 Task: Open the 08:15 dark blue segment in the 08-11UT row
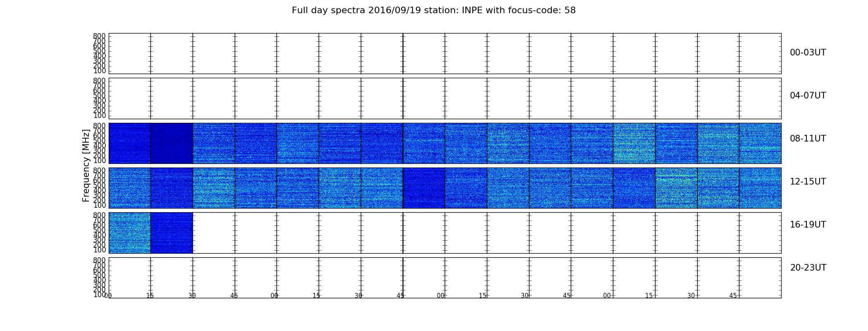(x=172, y=143)
